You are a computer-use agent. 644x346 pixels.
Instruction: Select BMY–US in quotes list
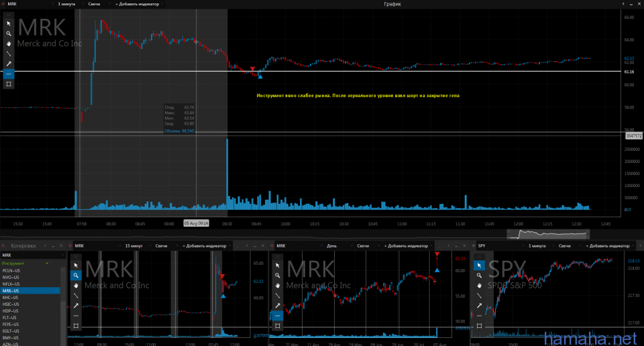pyautogui.click(x=30, y=338)
